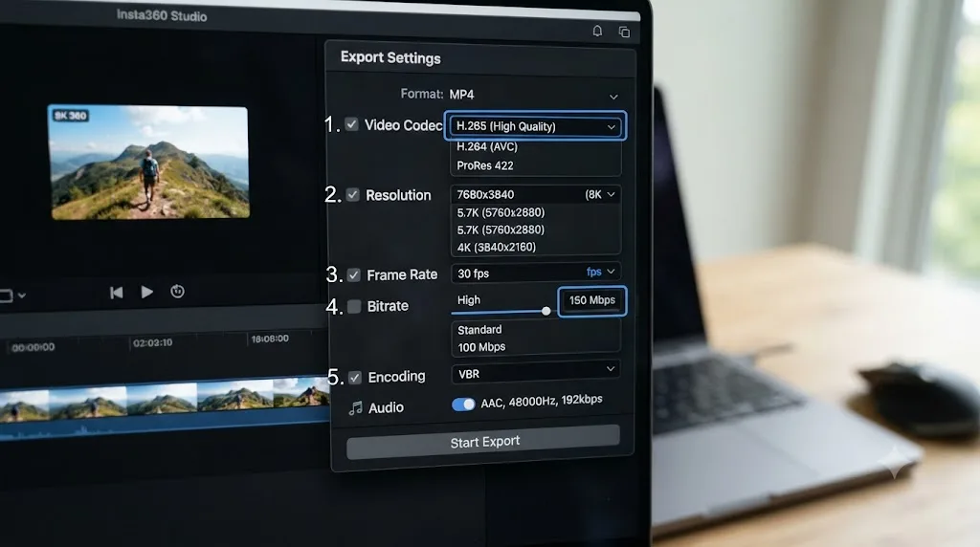Enable the Bitrate checkbox
The height and width of the screenshot is (547, 980).
(x=354, y=307)
